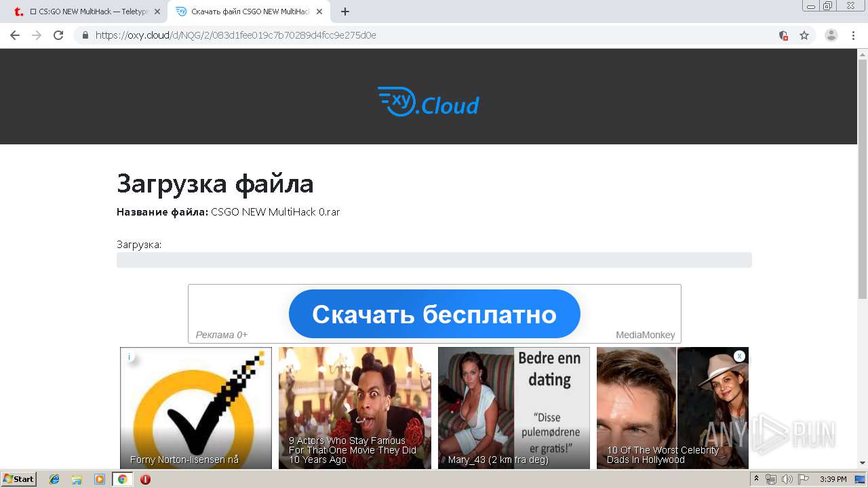Click the Загрузка файла heading

click(215, 184)
